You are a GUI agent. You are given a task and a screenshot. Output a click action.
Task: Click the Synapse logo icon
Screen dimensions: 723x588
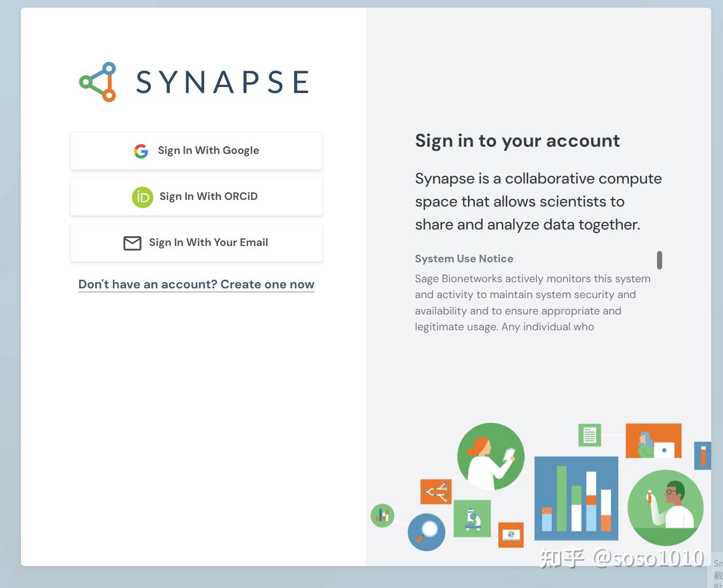click(98, 82)
